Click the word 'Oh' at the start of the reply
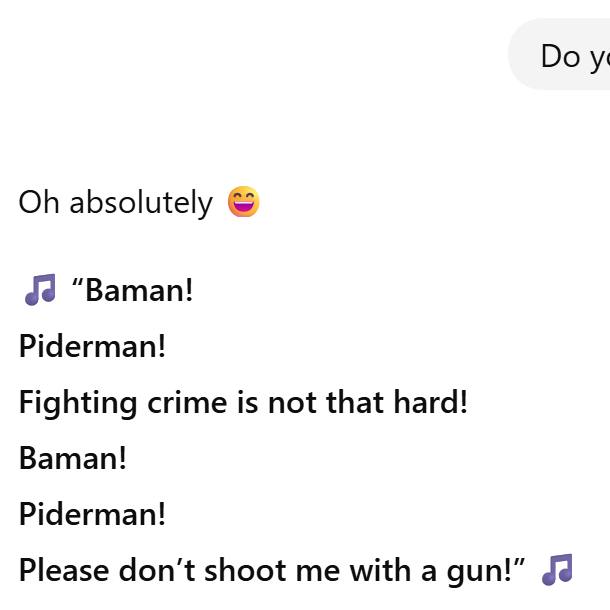 [x=39, y=203]
